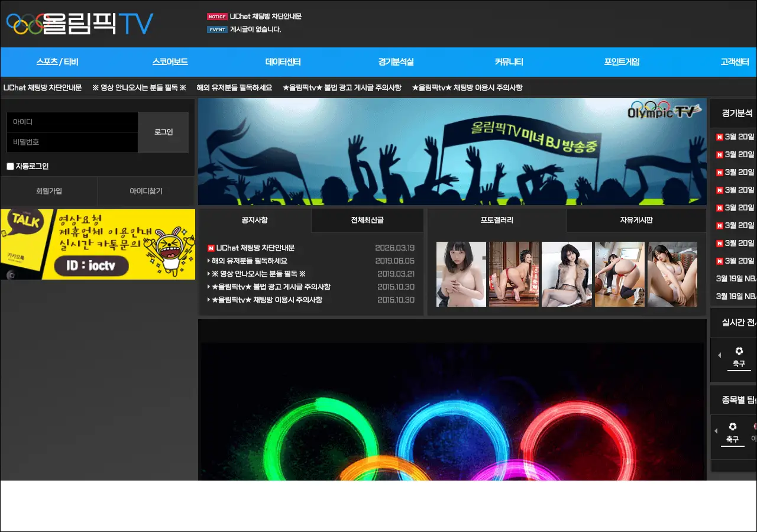Click the 회원가입 button
The width and height of the screenshot is (757, 532).
click(x=49, y=191)
